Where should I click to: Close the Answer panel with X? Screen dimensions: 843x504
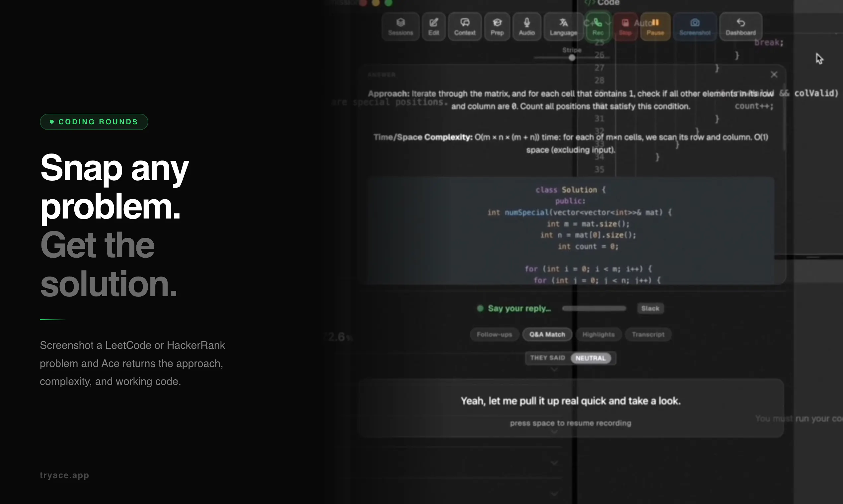774,74
